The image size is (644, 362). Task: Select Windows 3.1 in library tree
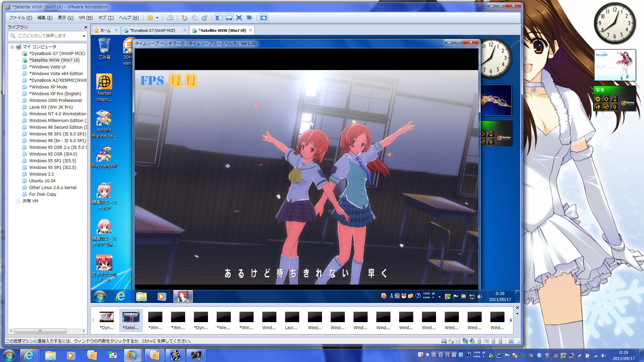41,174
